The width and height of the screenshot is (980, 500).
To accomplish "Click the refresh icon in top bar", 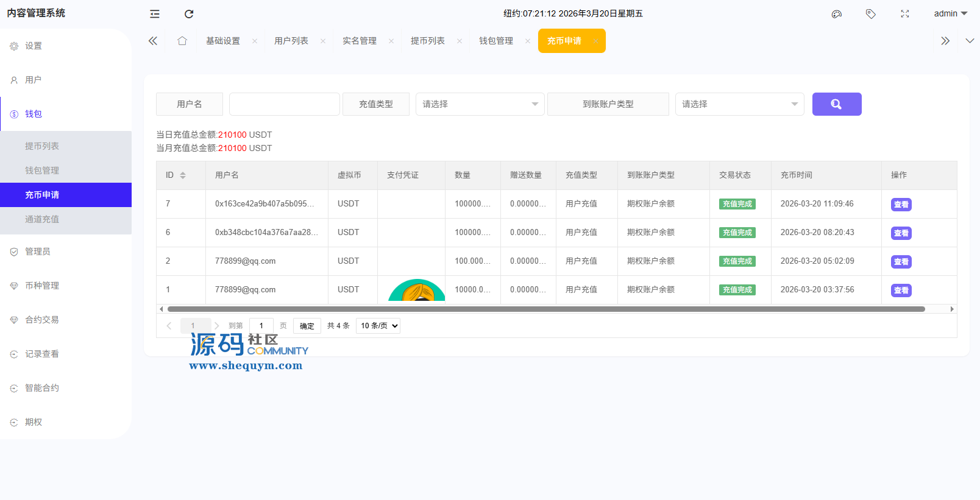I will [189, 14].
